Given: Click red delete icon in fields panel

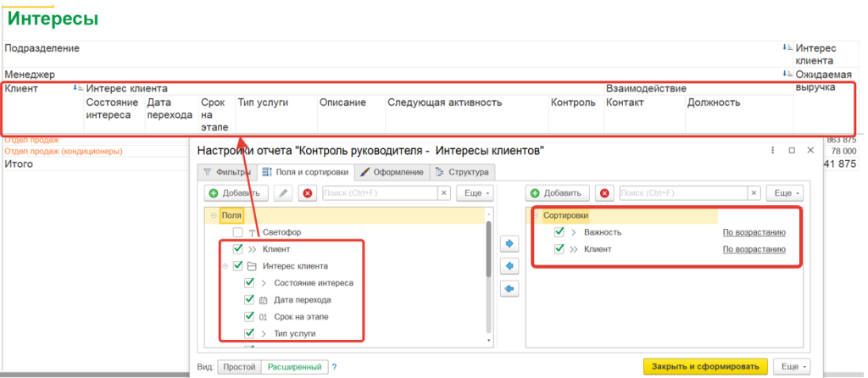Looking at the screenshot, I should 307,193.
